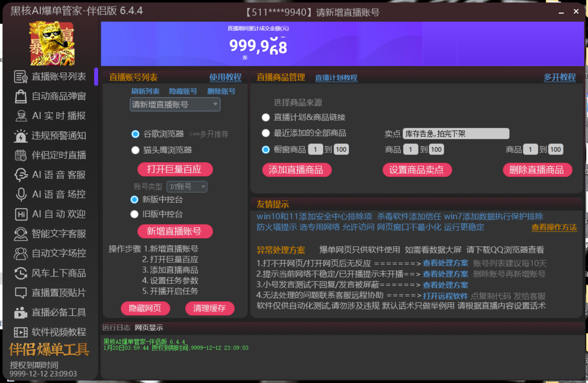The height and width of the screenshot is (383, 588).
Task: Switch to the 运行日志 tab
Action: coord(115,328)
